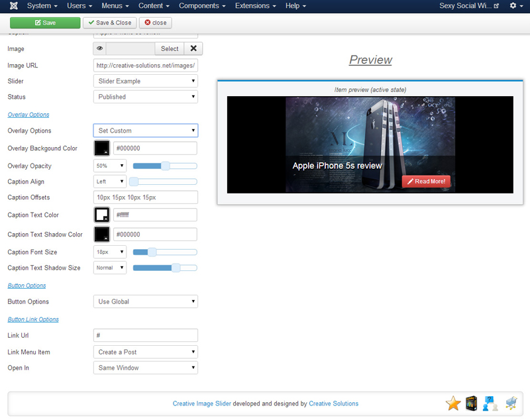Open the System menu
This screenshot has height=420, width=530.
click(42, 6)
